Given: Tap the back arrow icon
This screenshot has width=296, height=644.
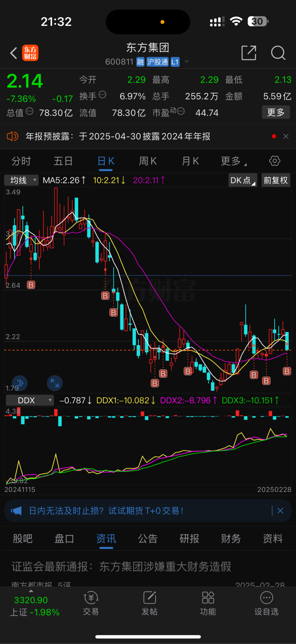Looking at the screenshot, I should tap(13, 53).
